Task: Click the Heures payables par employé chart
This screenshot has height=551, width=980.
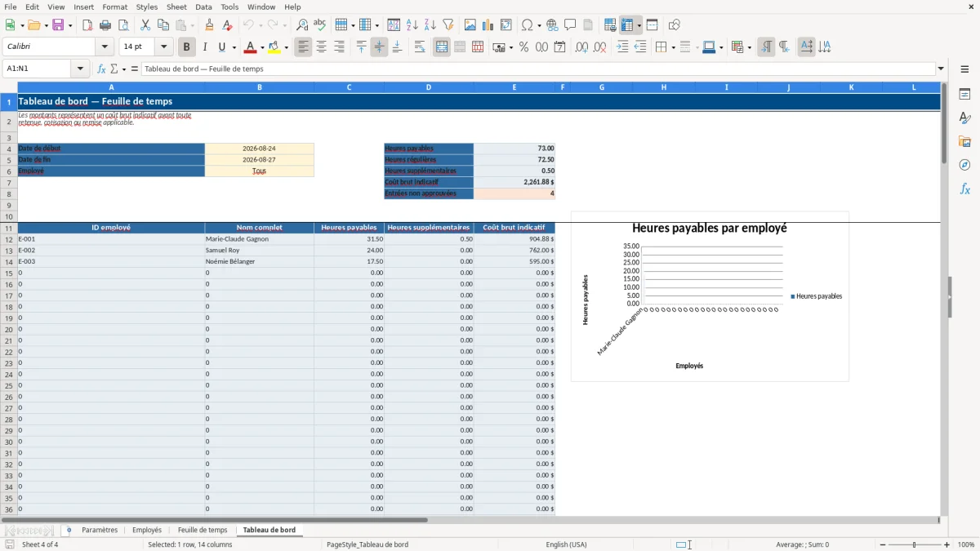Action: click(710, 296)
